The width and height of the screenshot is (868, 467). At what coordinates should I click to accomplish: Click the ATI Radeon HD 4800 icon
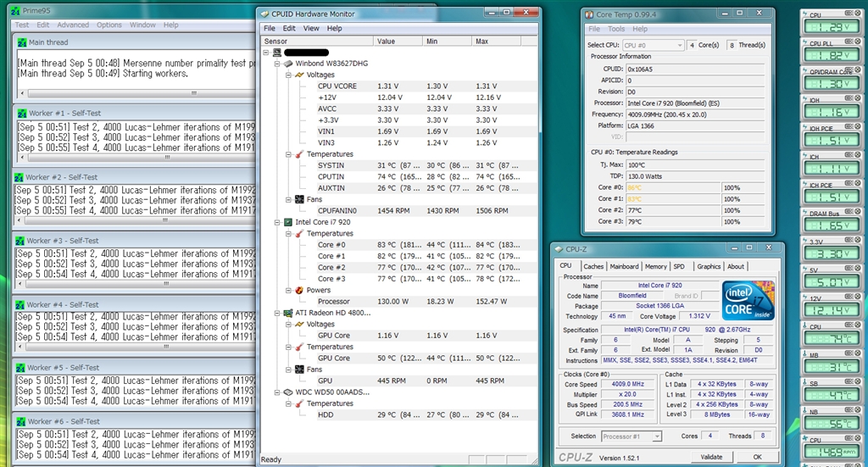pos(287,313)
